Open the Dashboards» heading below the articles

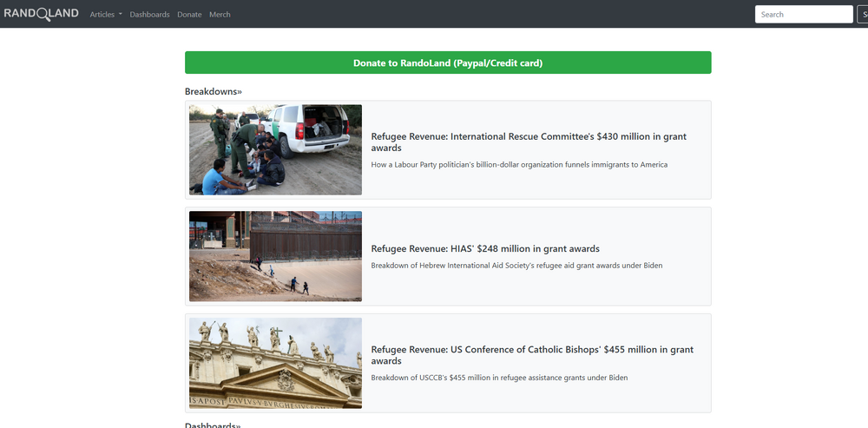[213, 425]
